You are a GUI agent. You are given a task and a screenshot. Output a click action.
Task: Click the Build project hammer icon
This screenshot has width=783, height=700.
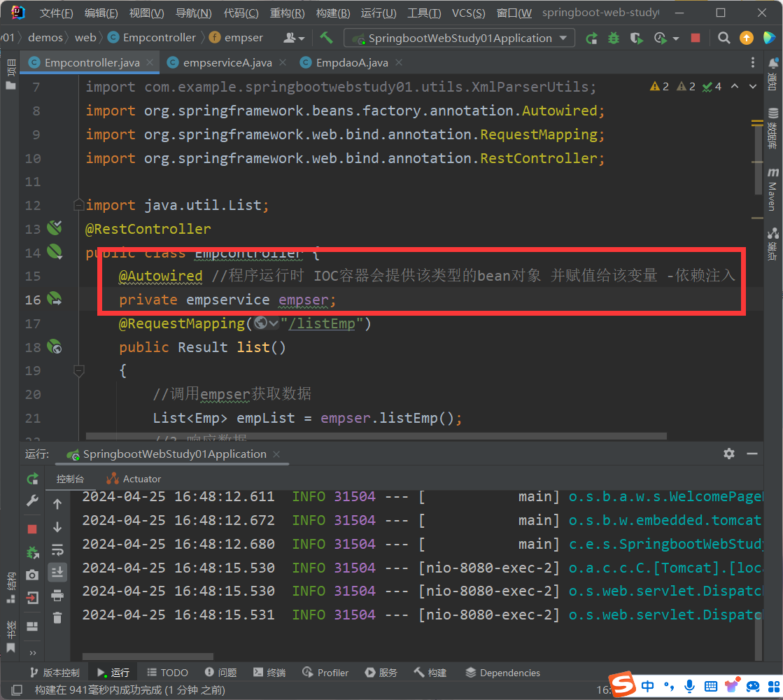click(326, 38)
